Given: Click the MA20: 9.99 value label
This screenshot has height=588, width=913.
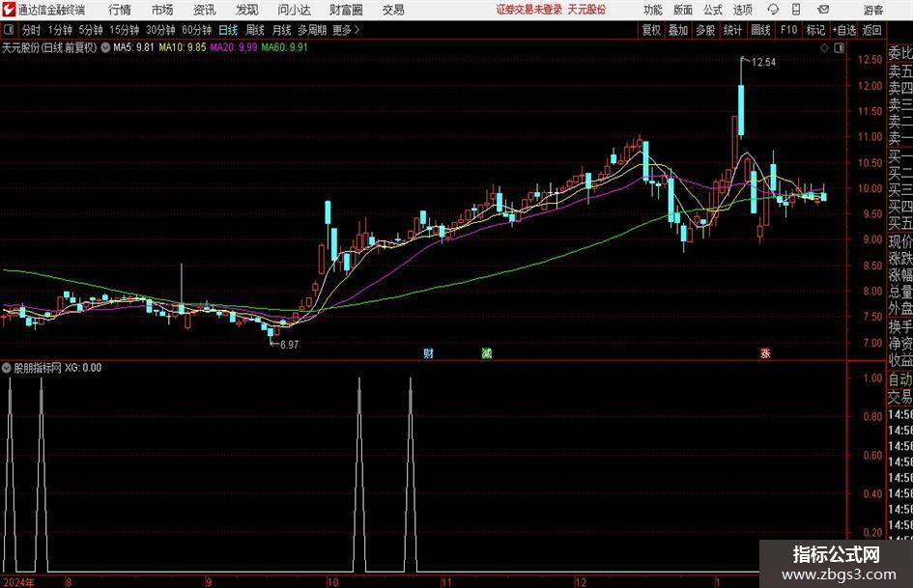Looking at the screenshot, I should 234,47.
